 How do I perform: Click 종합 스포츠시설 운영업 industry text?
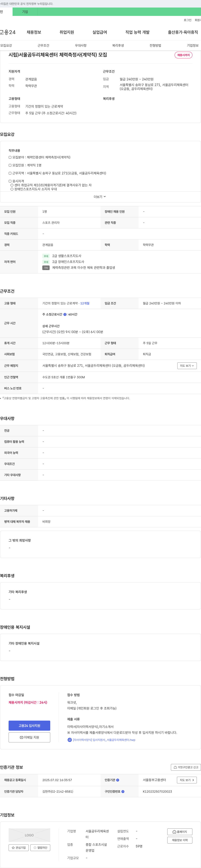[96, 847]
